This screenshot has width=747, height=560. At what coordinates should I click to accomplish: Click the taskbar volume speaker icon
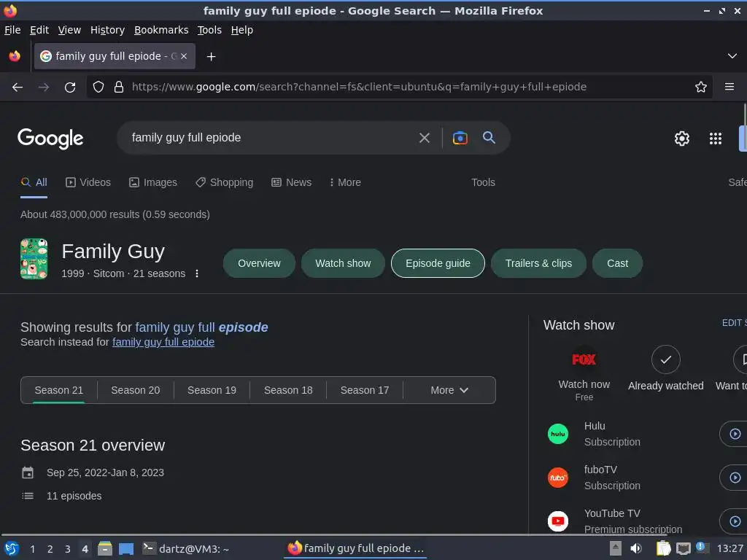point(635,548)
